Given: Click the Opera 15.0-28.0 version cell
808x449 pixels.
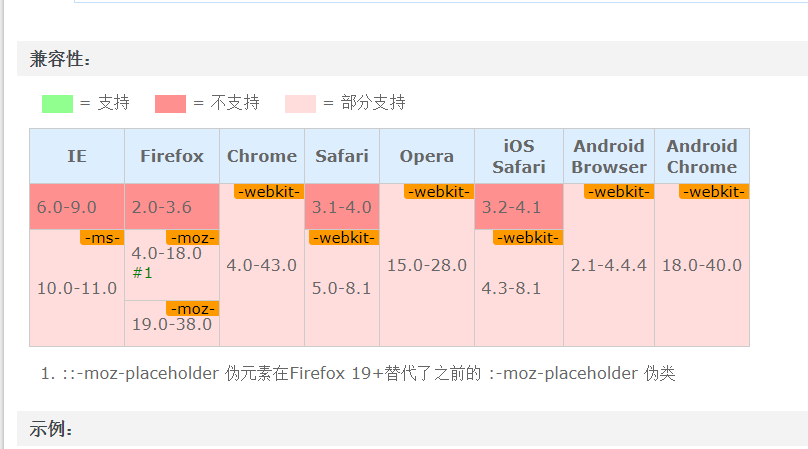Looking at the screenshot, I should tap(427, 265).
